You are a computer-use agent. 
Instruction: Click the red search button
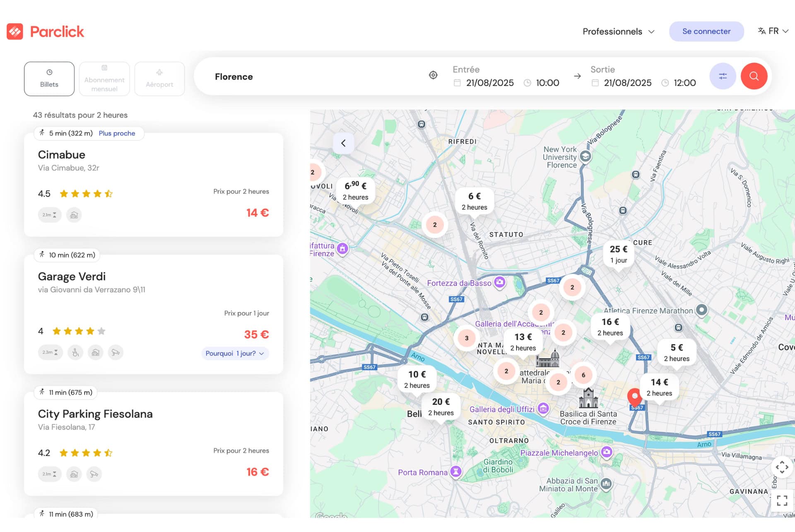754,76
